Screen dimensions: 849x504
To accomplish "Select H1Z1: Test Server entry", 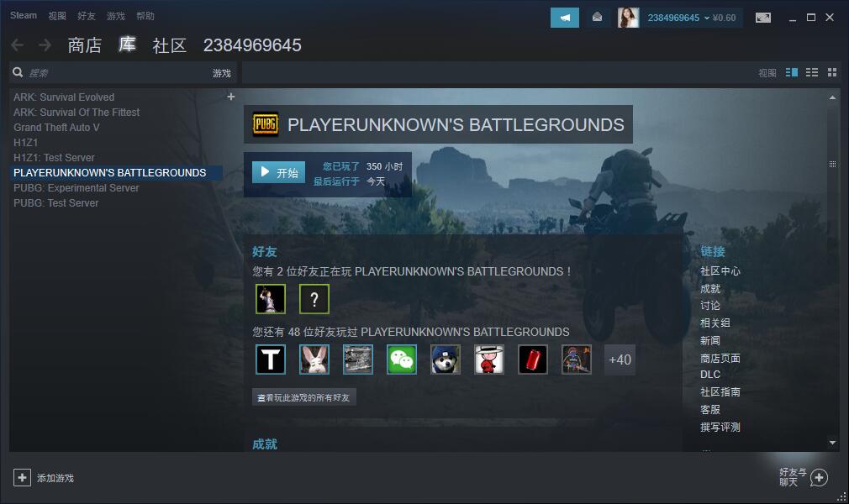I will 54,158.
